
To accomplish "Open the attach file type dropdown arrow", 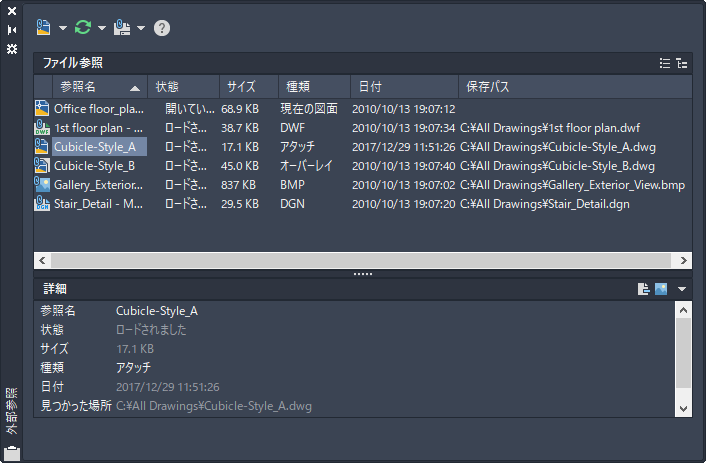I will (63, 28).
